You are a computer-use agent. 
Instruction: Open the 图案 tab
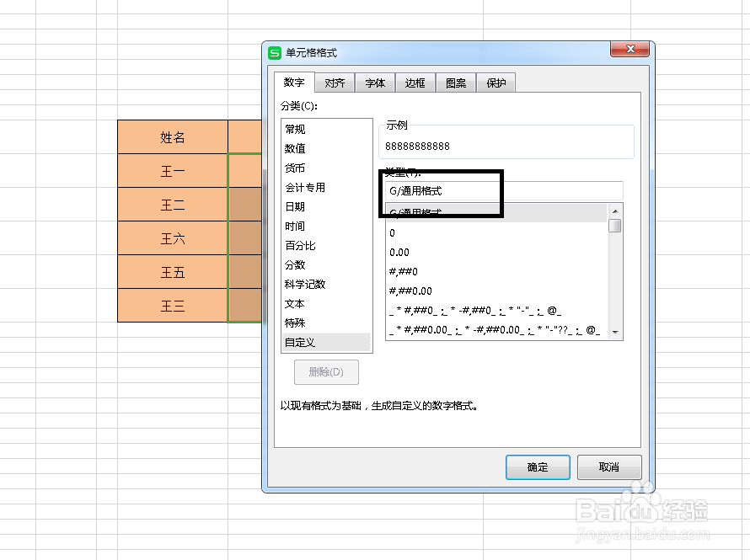[x=455, y=82]
